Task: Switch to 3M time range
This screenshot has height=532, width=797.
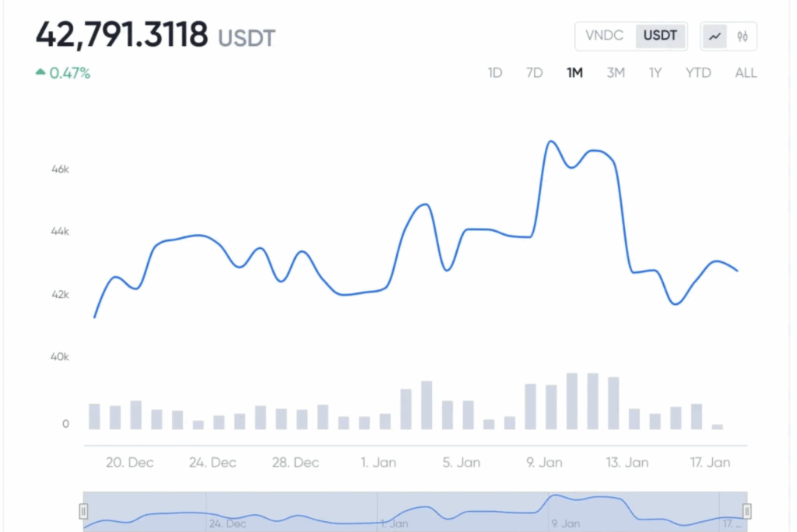Action: (616, 73)
